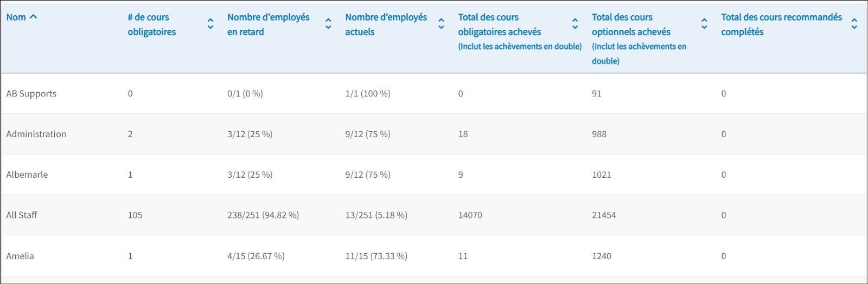Click the '18' mandatory completed value
The width and height of the screenshot is (868, 284).
463,134
